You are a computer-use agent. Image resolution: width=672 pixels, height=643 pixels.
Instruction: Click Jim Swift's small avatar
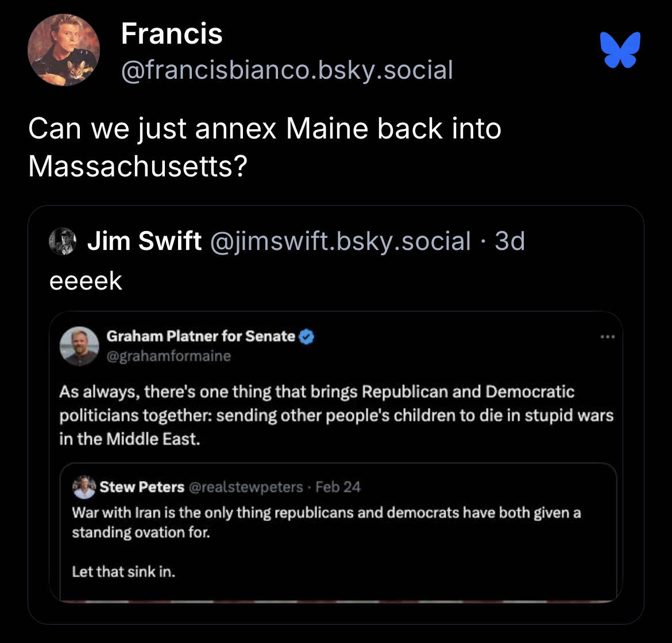click(x=63, y=241)
